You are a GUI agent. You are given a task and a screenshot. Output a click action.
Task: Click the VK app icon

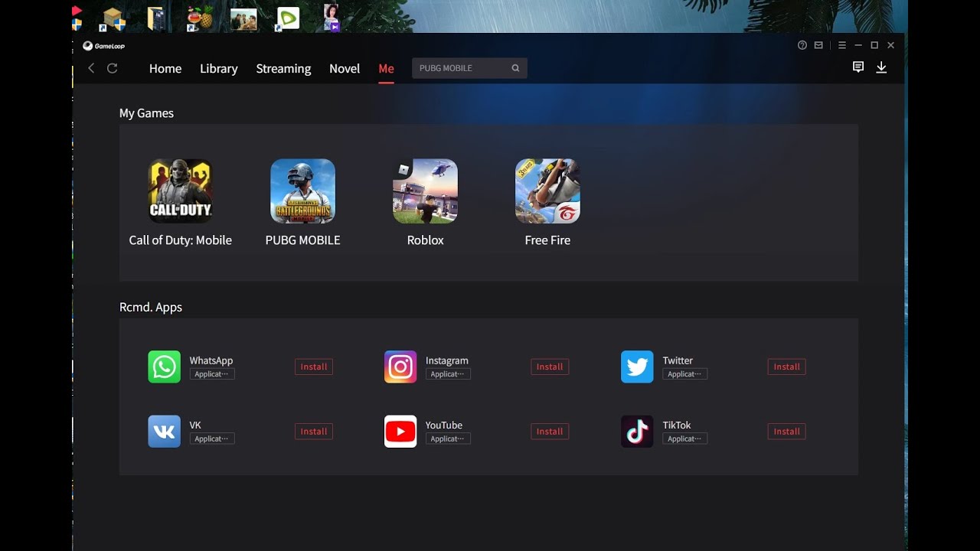(x=164, y=432)
